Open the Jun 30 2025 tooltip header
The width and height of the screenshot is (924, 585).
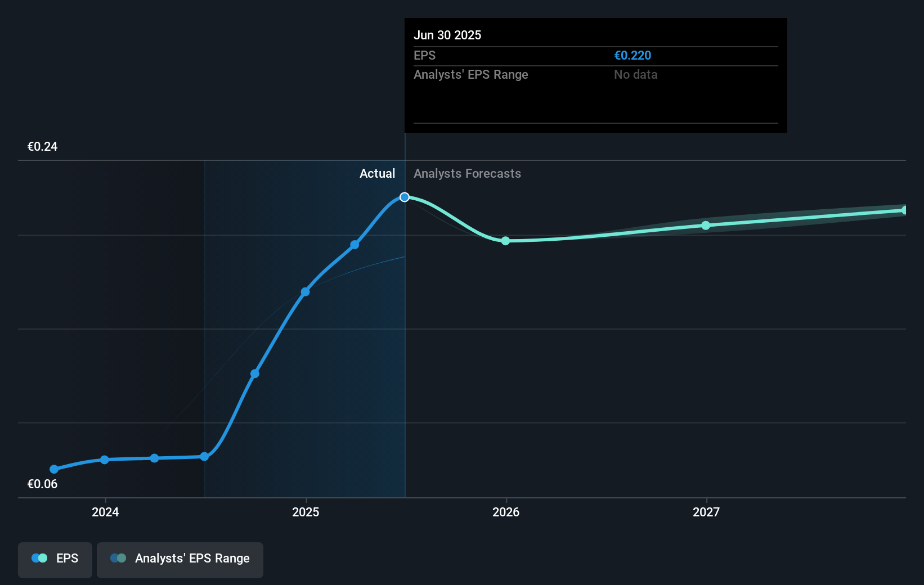448,35
